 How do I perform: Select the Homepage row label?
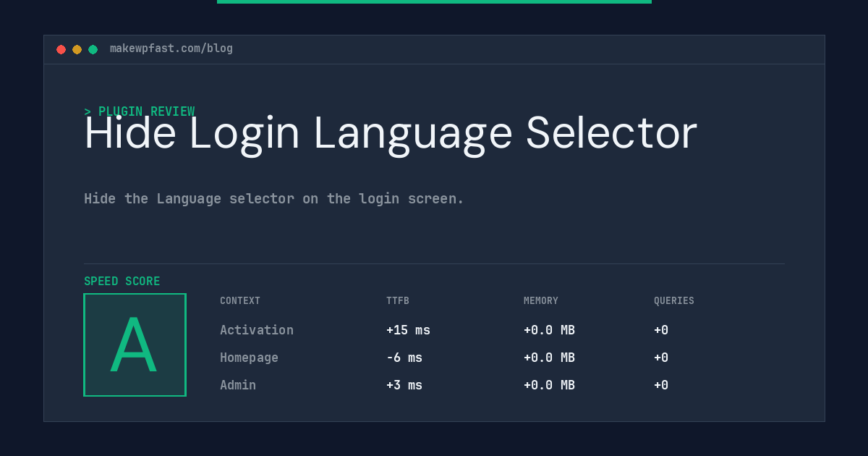(x=249, y=358)
